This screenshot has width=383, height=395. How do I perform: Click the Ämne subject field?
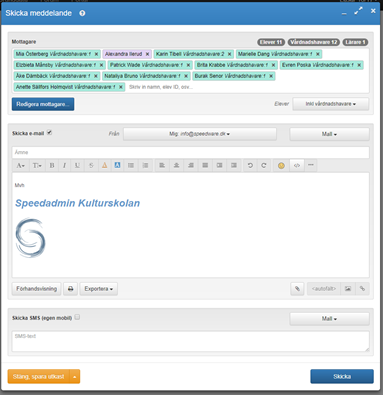(191, 152)
